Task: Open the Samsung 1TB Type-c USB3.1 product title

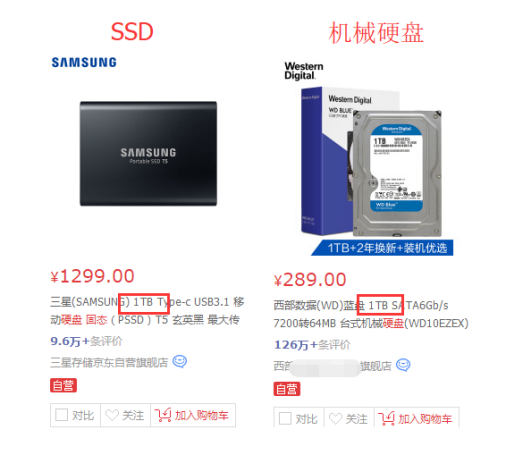Action: (x=147, y=311)
